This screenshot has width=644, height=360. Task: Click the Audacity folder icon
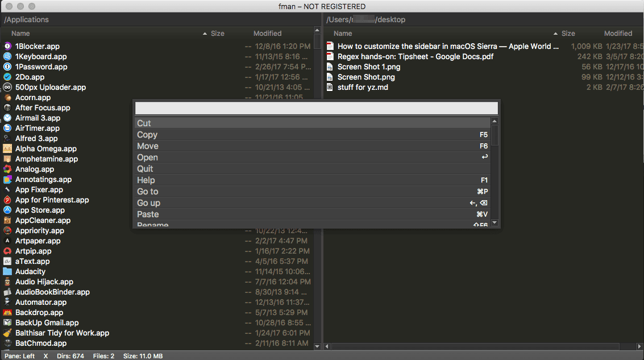7,272
